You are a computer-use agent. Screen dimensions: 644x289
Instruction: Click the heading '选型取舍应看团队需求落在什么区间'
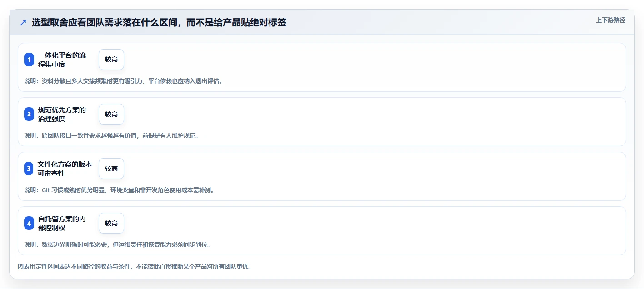pyautogui.click(x=159, y=22)
